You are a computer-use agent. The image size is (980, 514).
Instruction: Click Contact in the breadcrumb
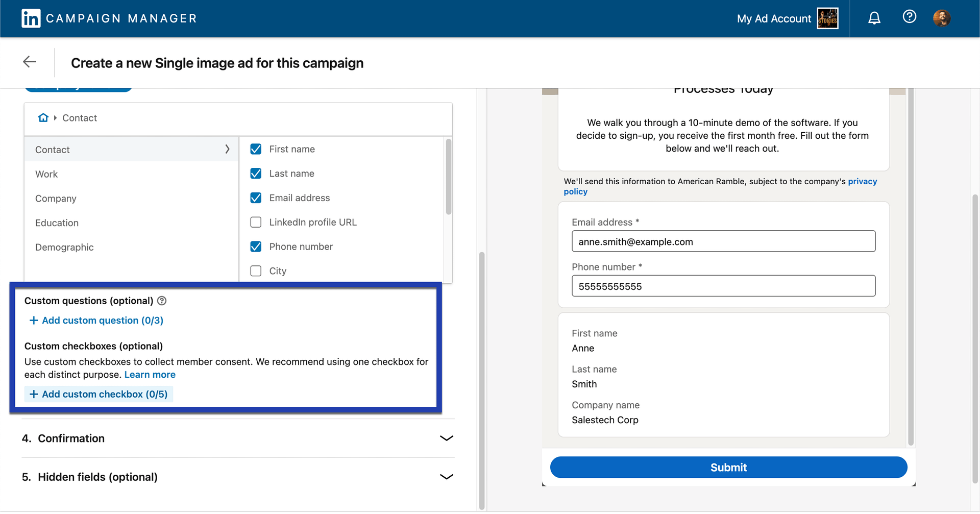[80, 118]
